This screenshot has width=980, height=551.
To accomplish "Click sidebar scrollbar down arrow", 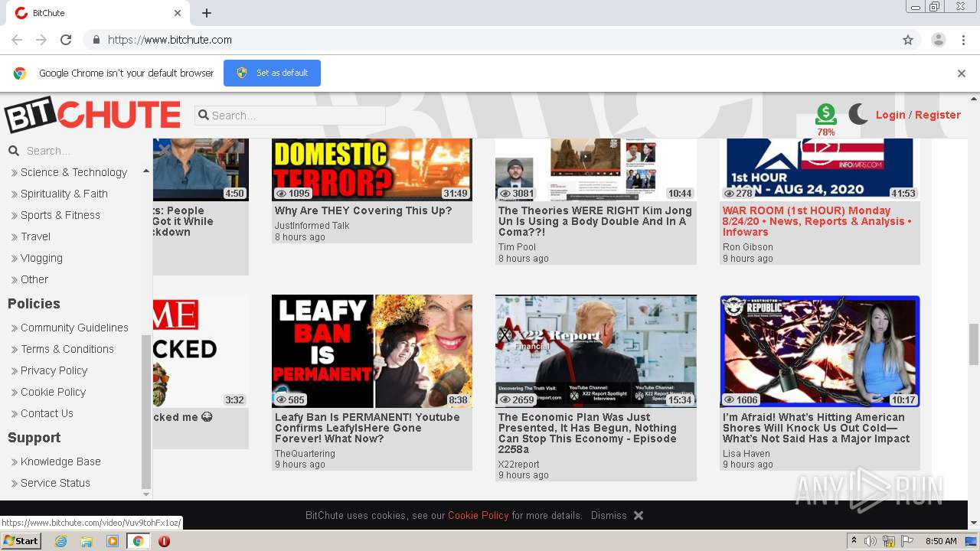I will point(146,494).
